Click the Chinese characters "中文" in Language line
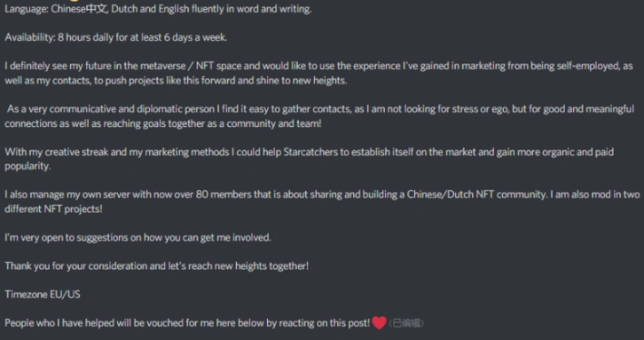The image size is (644, 340). click(97, 9)
